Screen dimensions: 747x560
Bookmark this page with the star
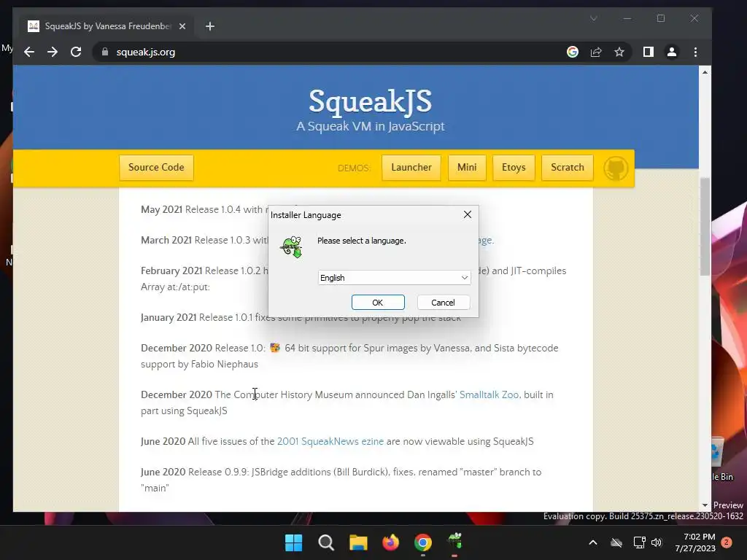coord(619,52)
